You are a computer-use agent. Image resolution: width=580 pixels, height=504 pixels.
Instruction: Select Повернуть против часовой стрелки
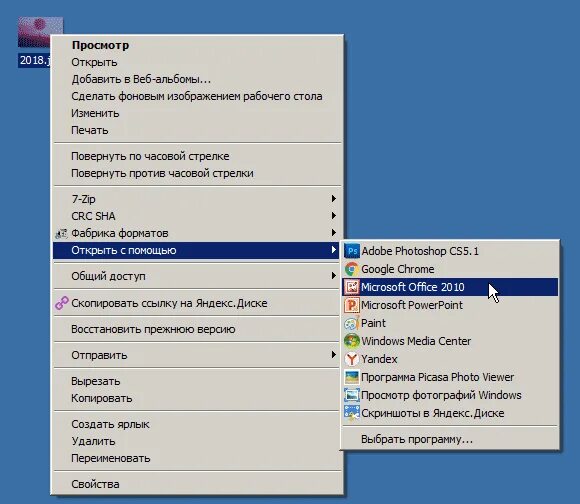197,173
